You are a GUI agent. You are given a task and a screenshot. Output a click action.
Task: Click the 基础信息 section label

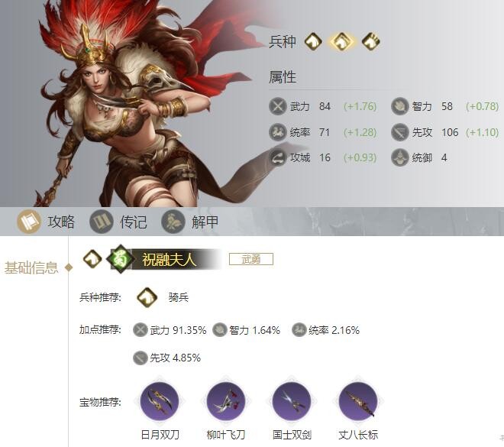pyautogui.click(x=31, y=267)
